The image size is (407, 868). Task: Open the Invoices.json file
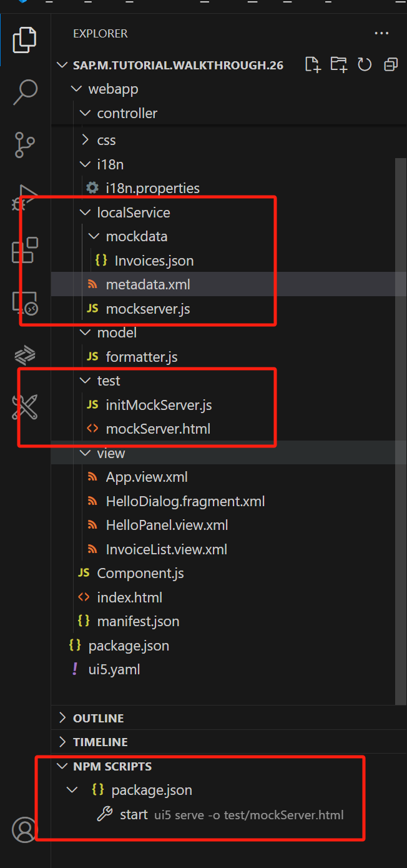154,261
